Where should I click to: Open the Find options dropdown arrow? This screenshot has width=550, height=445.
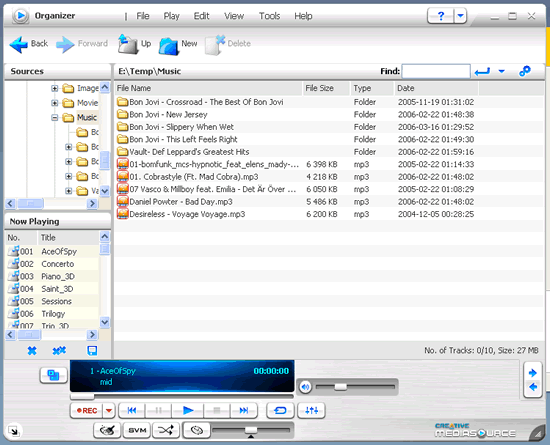point(502,72)
